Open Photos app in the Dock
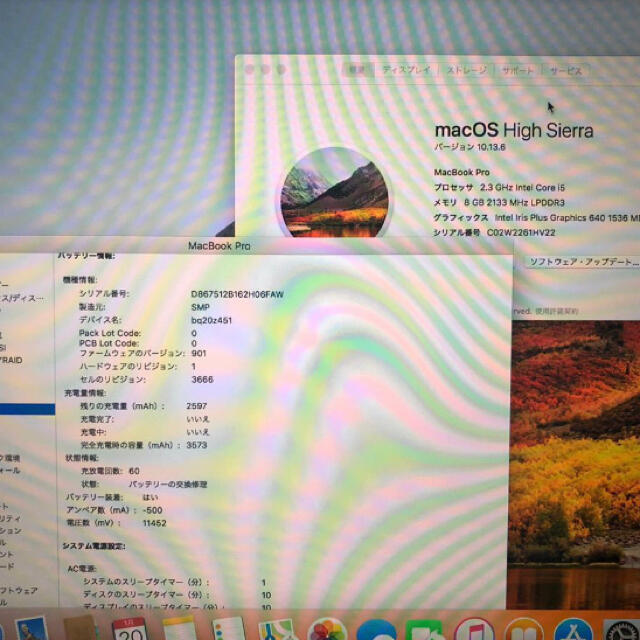Image resolution: width=640 pixels, height=640 pixels. tap(327, 629)
